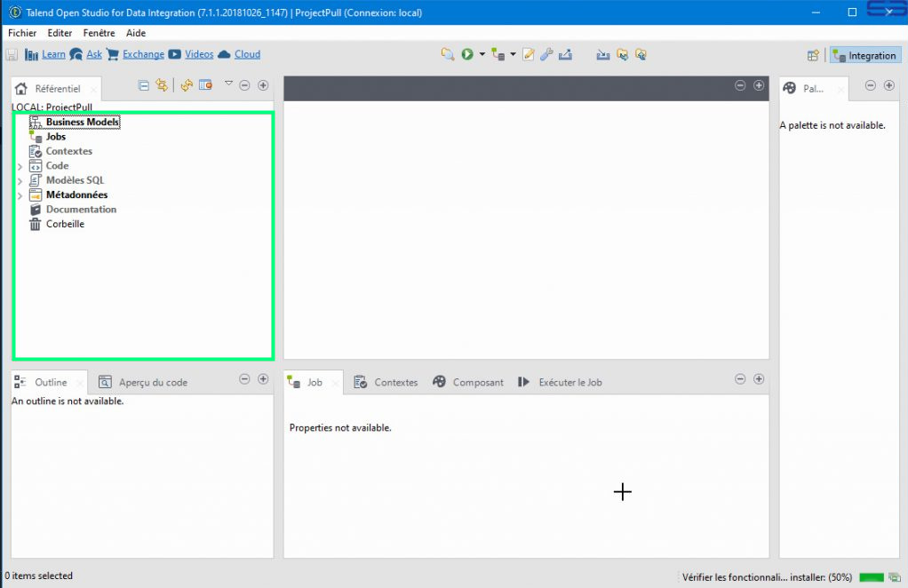Maximize the Outline panel
Viewport: 908px width, 588px height.
point(263,379)
